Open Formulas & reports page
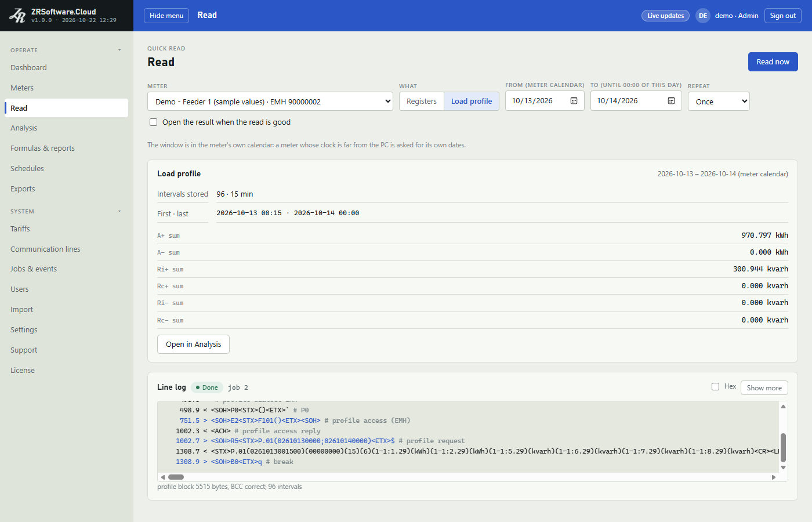This screenshot has width=812, height=522. pyautogui.click(x=66, y=148)
